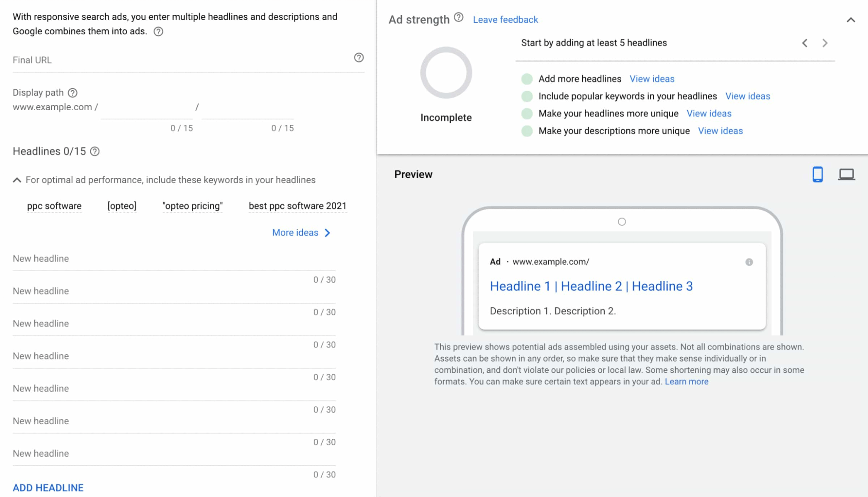Open the Headlines help tooltip
The height and width of the screenshot is (497, 868).
click(x=95, y=151)
